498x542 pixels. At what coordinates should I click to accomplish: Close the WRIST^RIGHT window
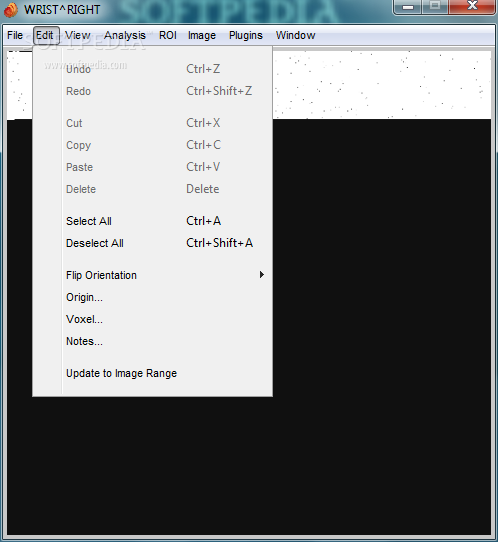click(472, 7)
